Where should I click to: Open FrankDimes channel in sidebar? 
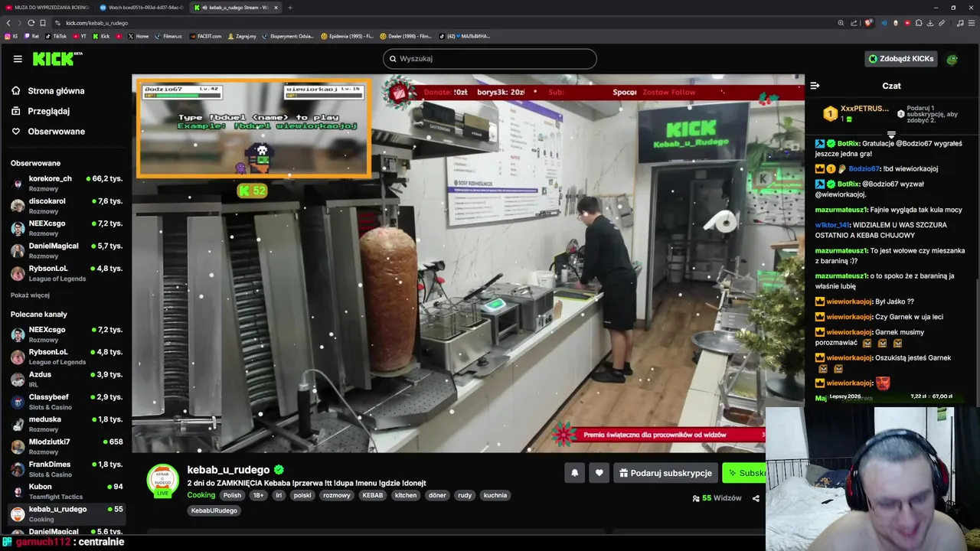66,469
